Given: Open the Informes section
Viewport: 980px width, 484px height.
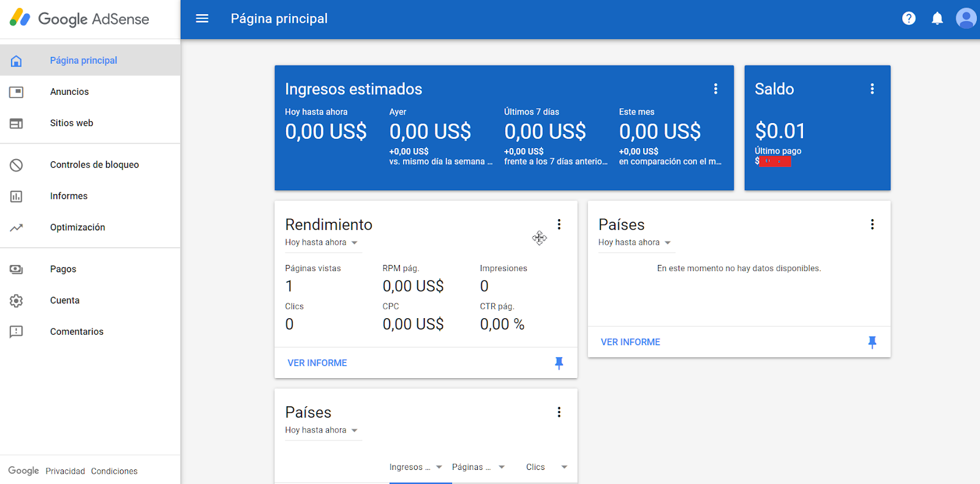Looking at the screenshot, I should (90, 196).
